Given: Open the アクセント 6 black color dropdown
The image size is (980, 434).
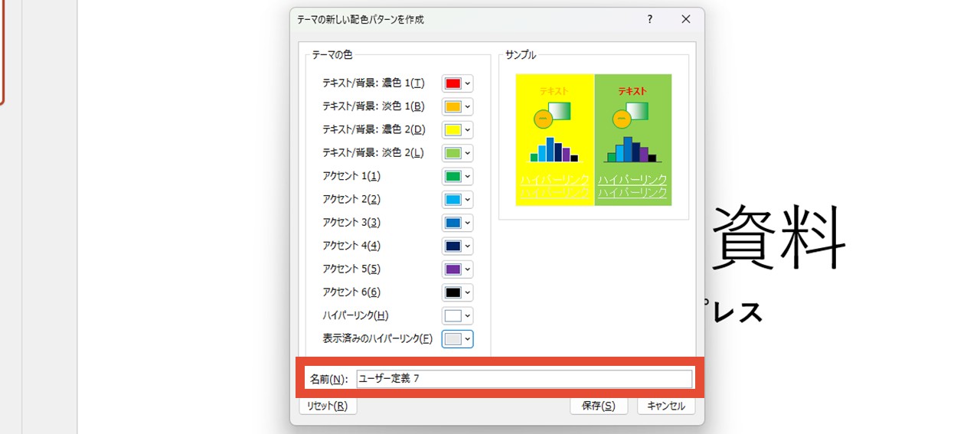Looking at the screenshot, I should point(458,292).
